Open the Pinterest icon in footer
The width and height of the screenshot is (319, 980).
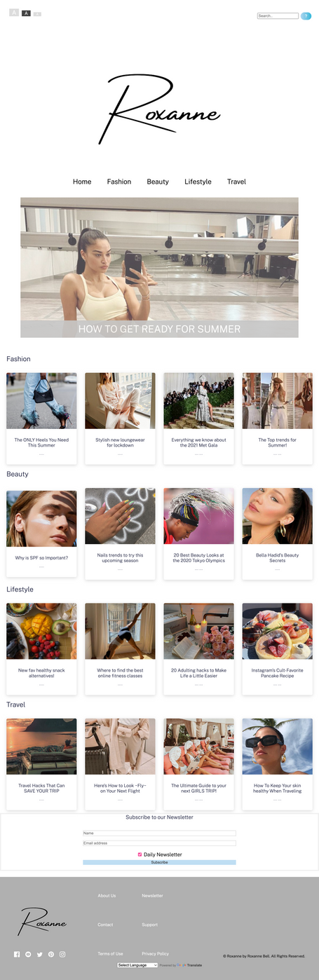(x=50, y=954)
